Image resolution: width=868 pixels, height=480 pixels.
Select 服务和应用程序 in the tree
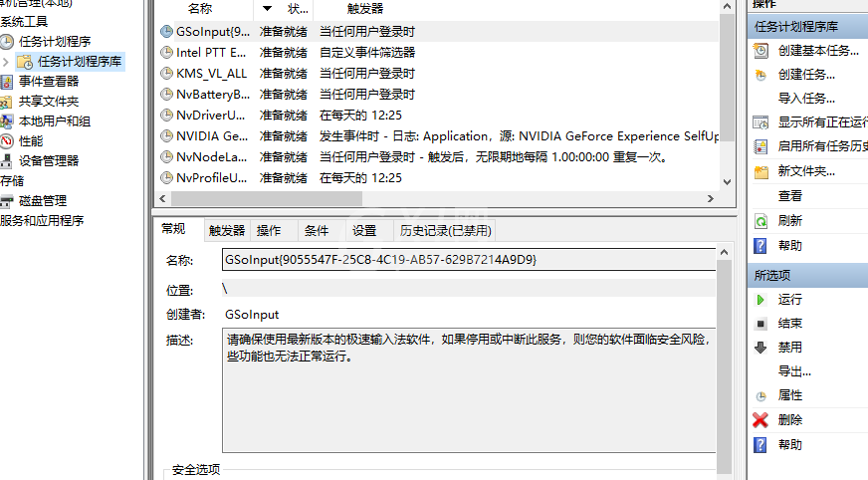[42, 221]
